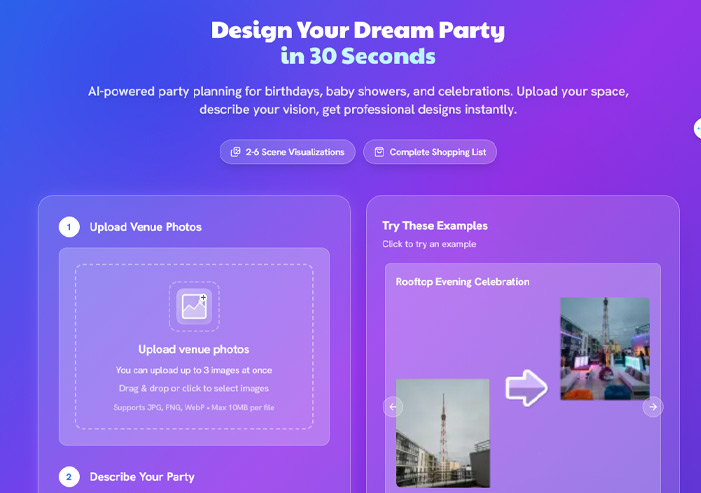Image resolution: width=701 pixels, height=493 pixels.
Task: Click the scene visualizations gallery icon
Action: tap(235, 152)
